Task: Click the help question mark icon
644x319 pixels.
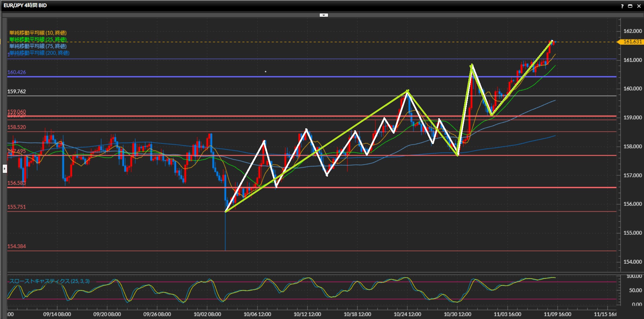Action: click(x=622, y=6)
